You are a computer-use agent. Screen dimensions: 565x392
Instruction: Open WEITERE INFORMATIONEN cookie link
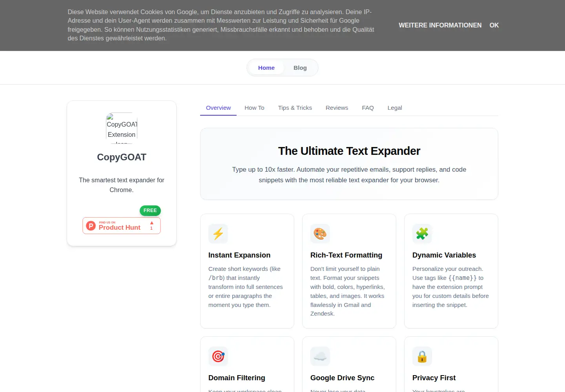pos(440,25)
